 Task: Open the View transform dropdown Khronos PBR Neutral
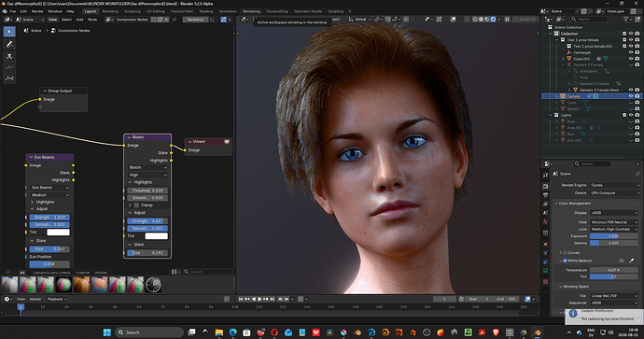click(x=614, y=222)
